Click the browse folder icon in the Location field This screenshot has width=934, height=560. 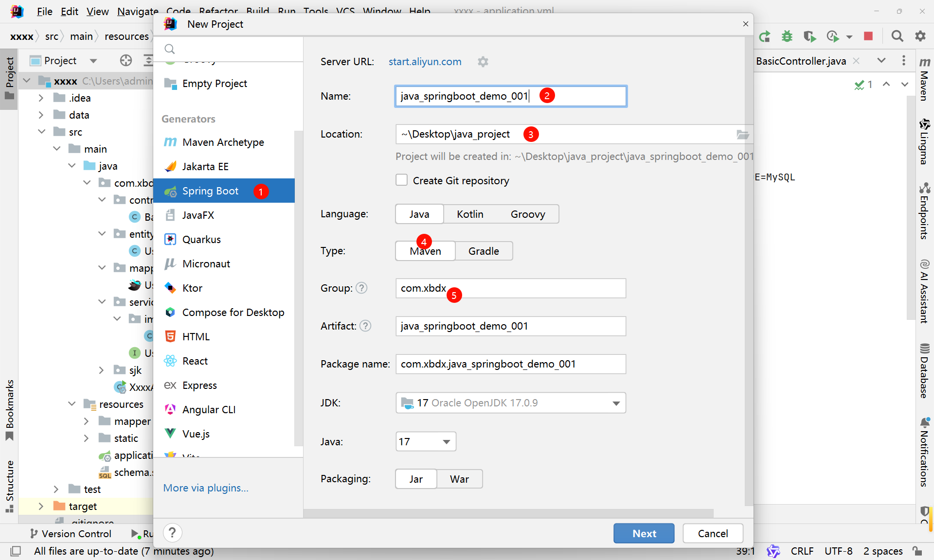click(742, 135)
